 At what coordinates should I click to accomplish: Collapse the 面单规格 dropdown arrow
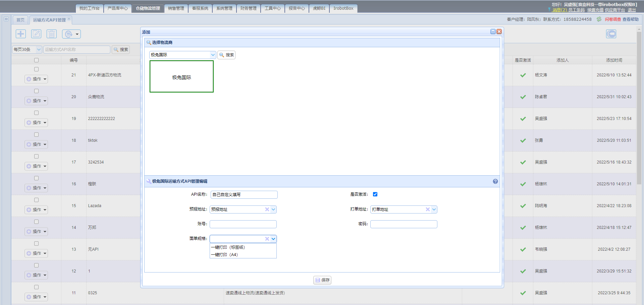(x=273, y=239)
